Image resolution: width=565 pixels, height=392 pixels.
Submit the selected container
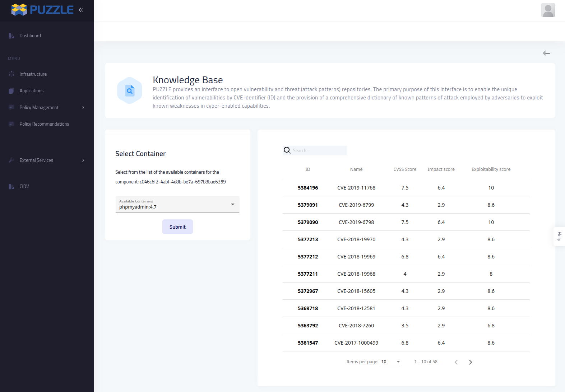point(177,227)
